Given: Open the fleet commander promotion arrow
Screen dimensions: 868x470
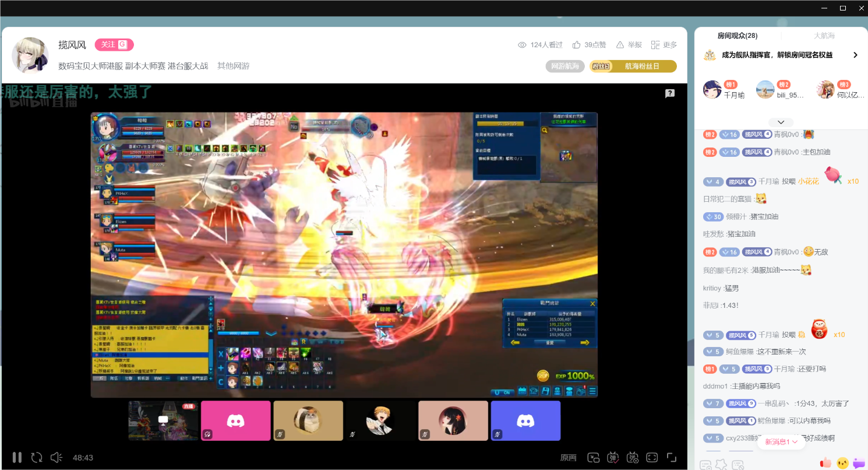Looking at the screenshot, I should (x=856, y=55).
